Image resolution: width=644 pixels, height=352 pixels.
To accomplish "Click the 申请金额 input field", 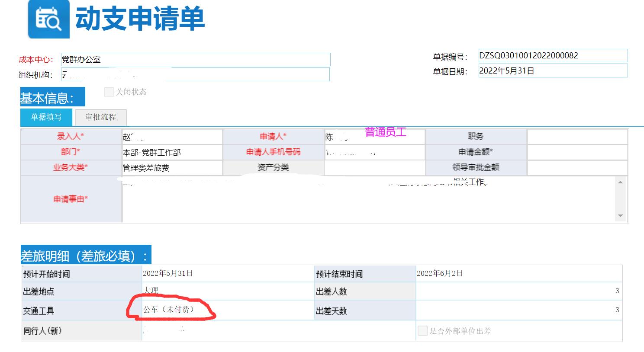I will point(577,152).
